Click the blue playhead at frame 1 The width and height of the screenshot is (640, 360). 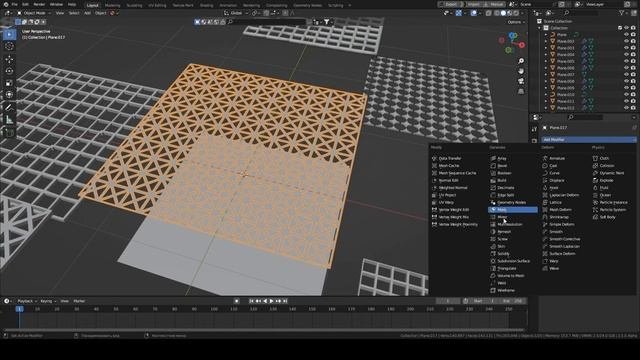coord(19,309)
